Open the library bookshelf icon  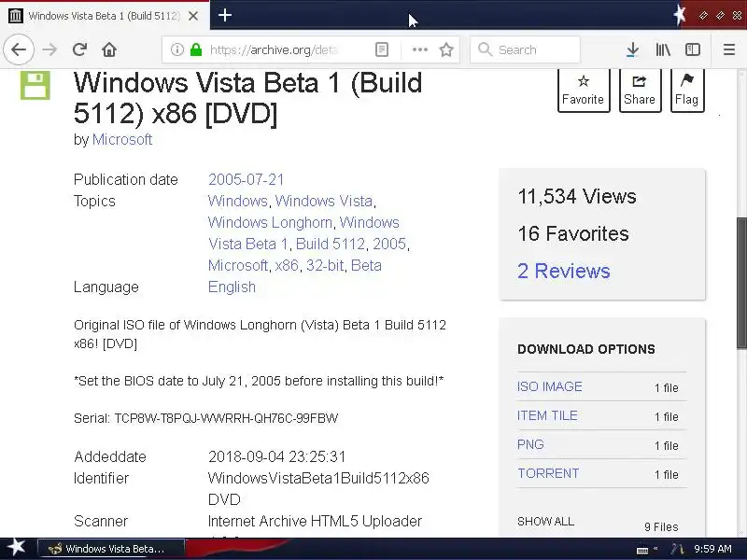[663, 49]
